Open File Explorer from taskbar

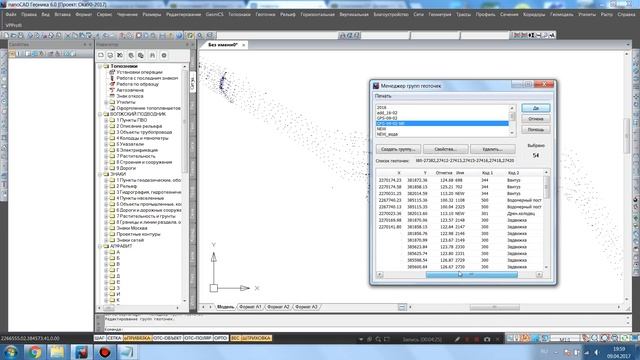(57, 352)
